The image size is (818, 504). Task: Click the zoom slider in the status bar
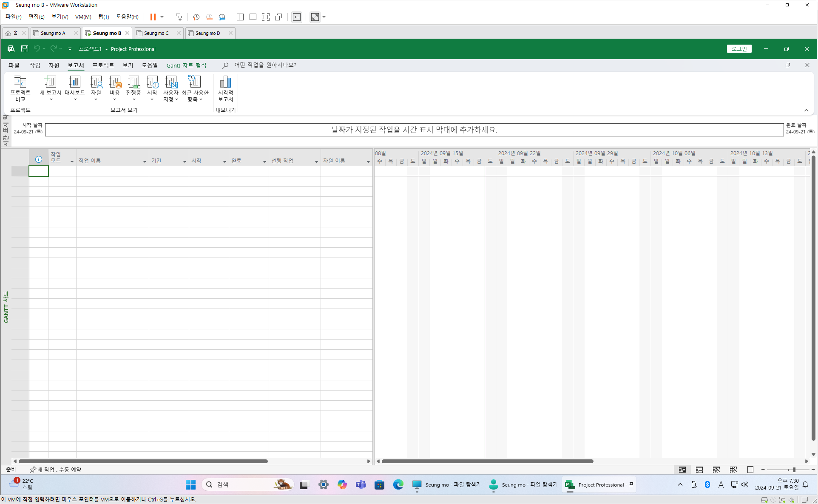[794, 470]
